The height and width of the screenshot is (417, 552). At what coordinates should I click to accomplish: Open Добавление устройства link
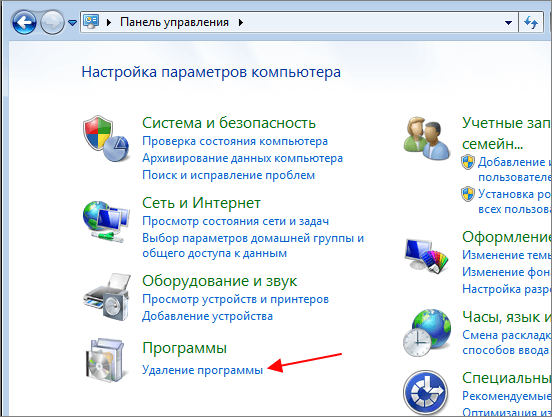point(207,316)
